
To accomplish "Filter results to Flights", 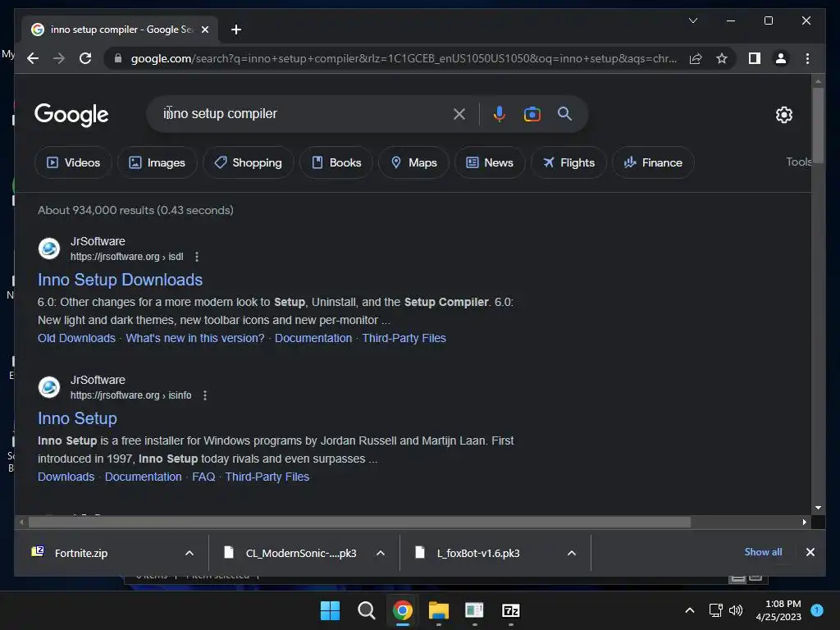I will [568, 162].
